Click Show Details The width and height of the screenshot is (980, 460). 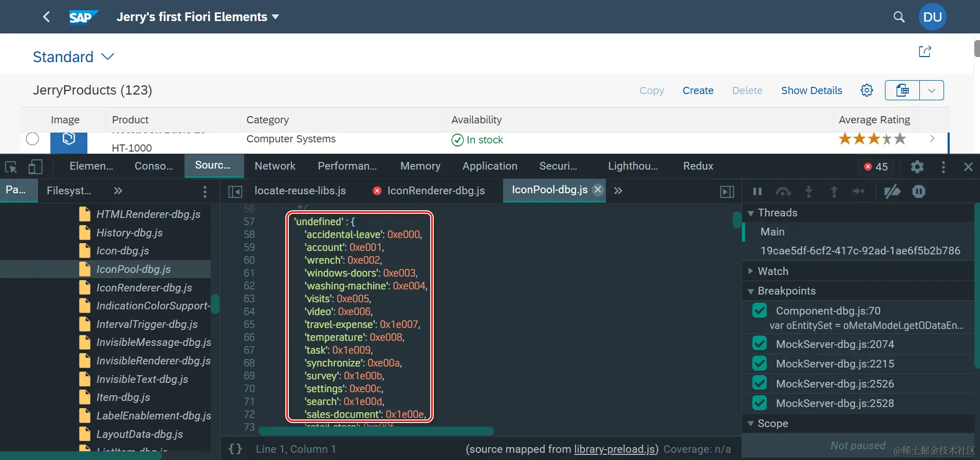pos(811,90)
